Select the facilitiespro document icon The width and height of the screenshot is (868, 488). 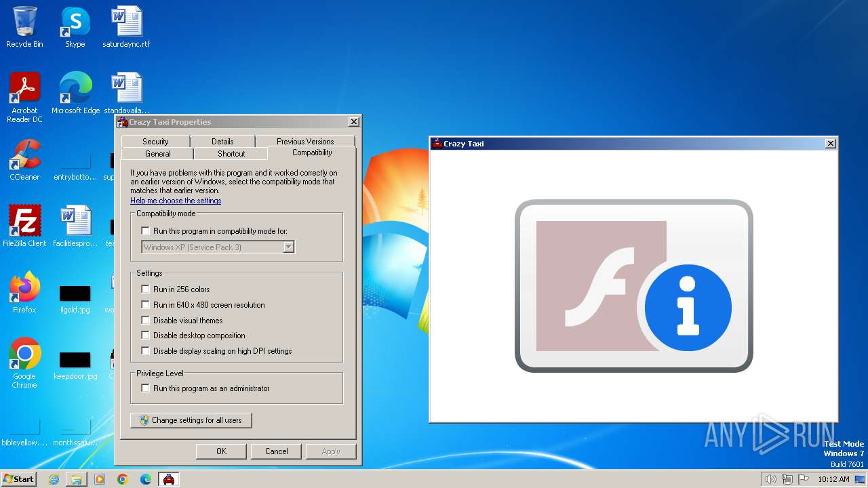75,226
